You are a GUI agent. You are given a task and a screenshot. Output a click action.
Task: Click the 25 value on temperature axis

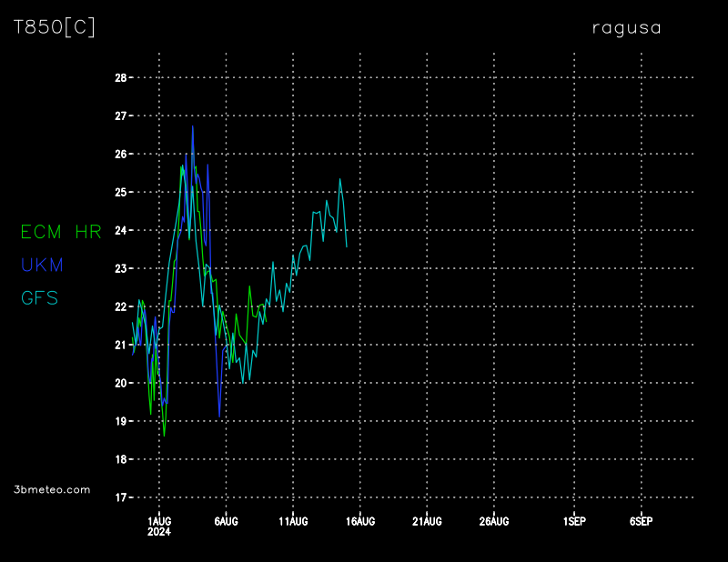(120, 192)
